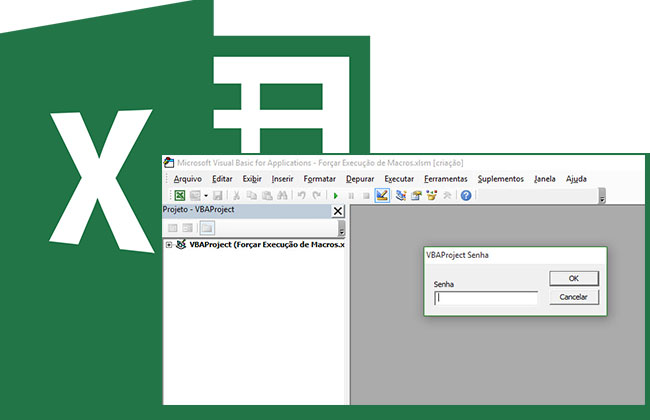Click the Save diskette icon in toolbar

coord(218,195)
